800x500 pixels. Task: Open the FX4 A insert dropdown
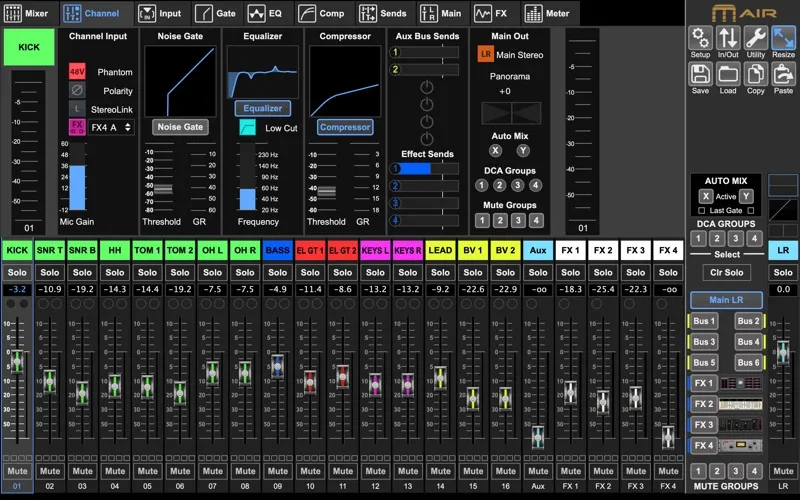point(111,128)
